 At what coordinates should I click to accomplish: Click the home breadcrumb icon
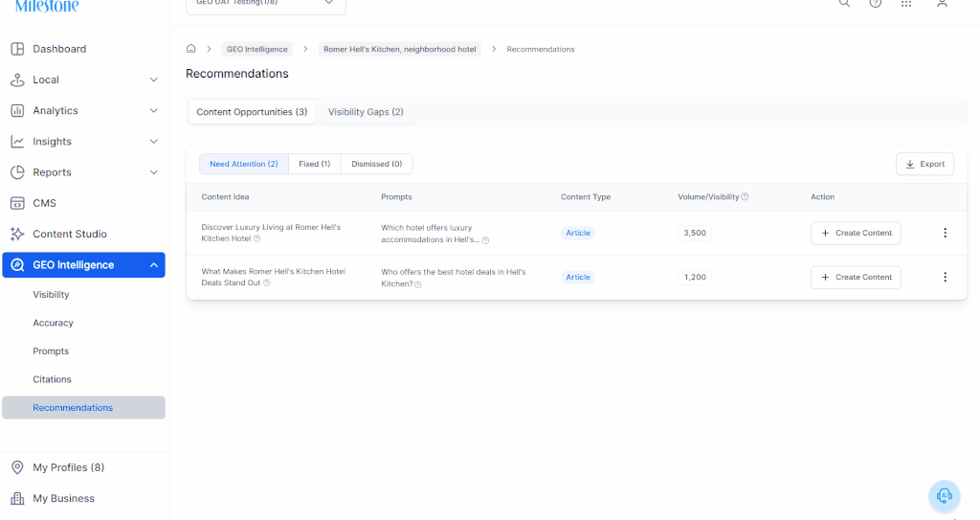click(191, 49)
